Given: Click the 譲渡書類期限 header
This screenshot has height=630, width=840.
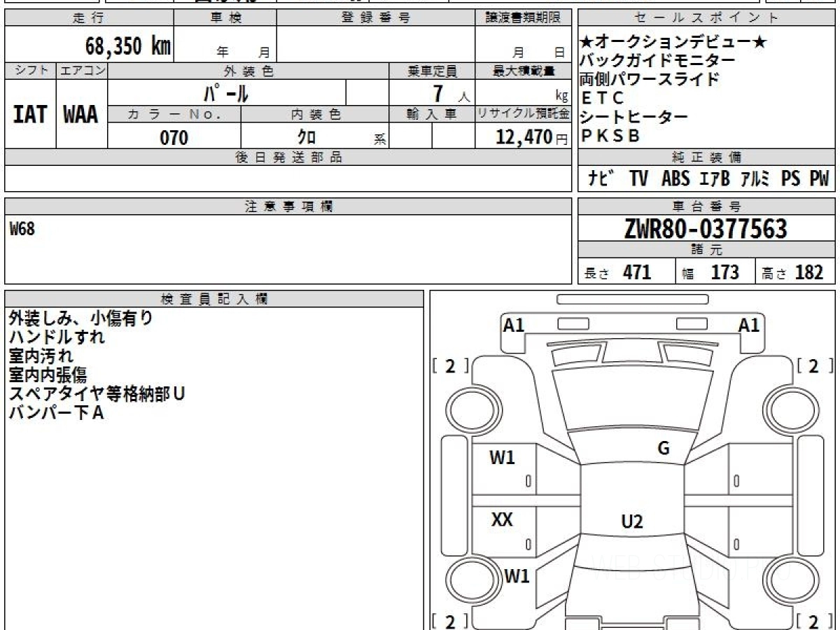Looking at the screenshot, I should point(523,17).
